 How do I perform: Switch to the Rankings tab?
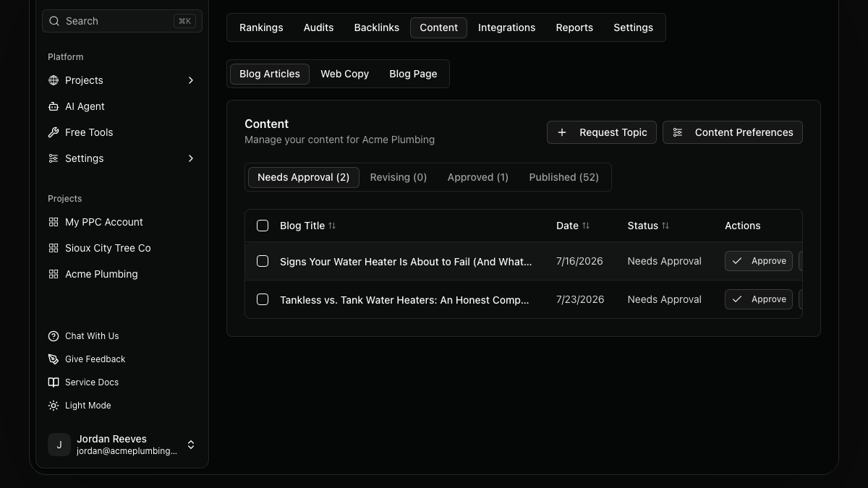pos(261,27)
